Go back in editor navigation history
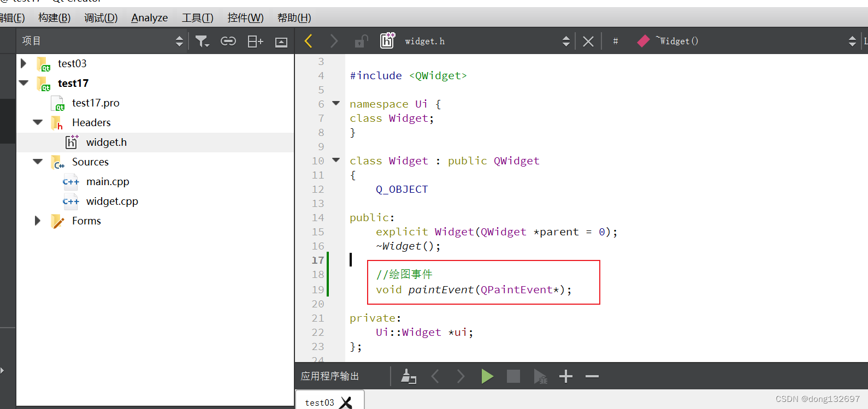This screenshot has width=868, height=409. tap(309, 41)
